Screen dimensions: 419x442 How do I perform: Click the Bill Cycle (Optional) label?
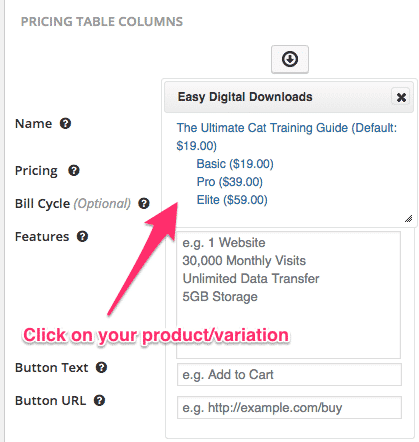tap(73, 204)
